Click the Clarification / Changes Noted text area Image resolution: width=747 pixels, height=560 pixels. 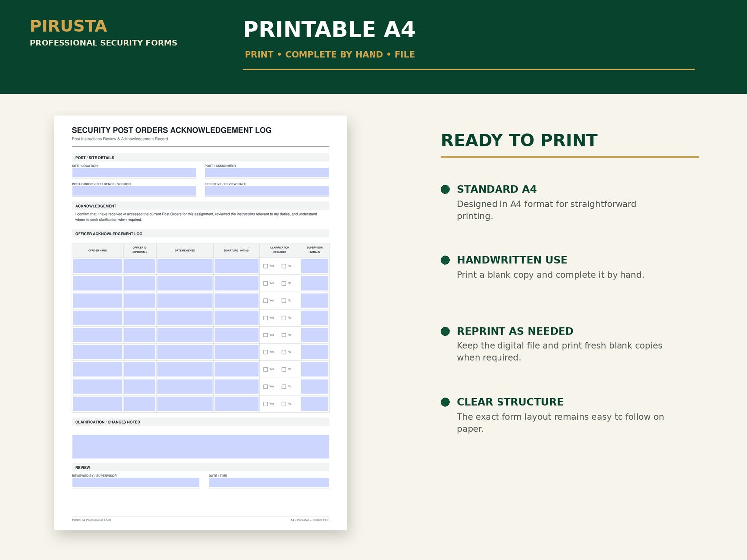pos(200,447)
